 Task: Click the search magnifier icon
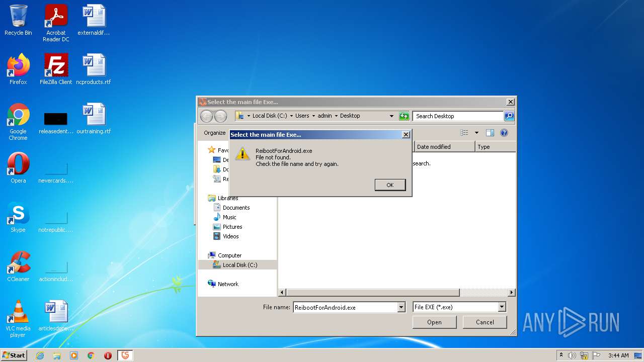click(509, 116)
